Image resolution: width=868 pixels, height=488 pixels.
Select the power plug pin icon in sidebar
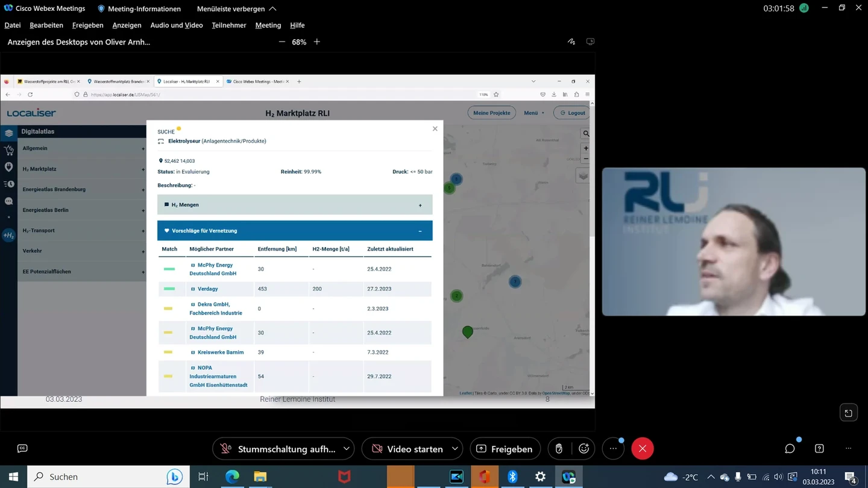pyautogui.click(x=8, y=167)
